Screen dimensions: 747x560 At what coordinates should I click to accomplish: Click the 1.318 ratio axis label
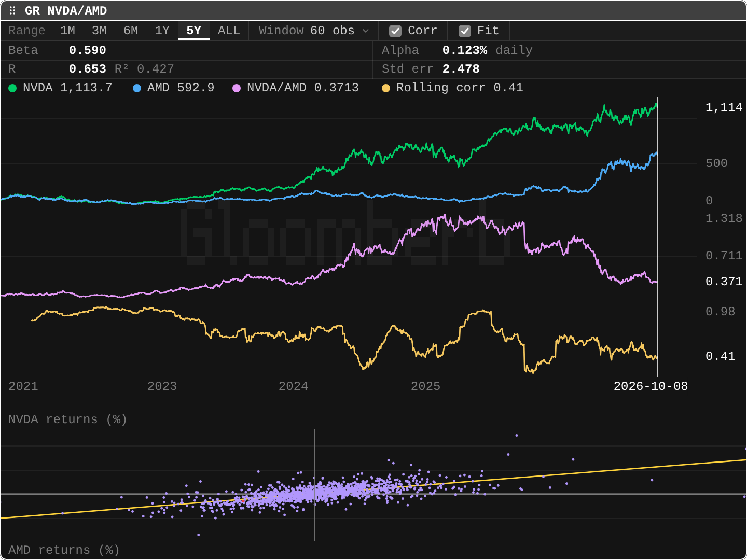point(724,218)
